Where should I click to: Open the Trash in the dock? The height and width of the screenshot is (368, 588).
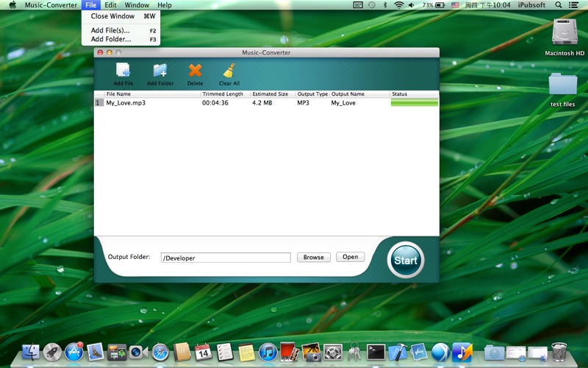559,353
